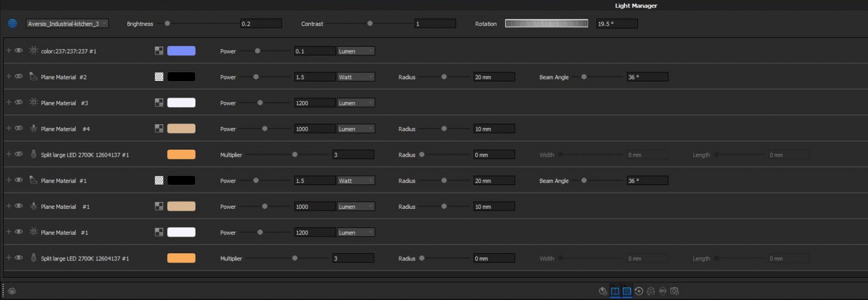868x300 pixels.
Task: Open Lumen unit dropdown for Plane Material #4
Action: click(356, 129)
